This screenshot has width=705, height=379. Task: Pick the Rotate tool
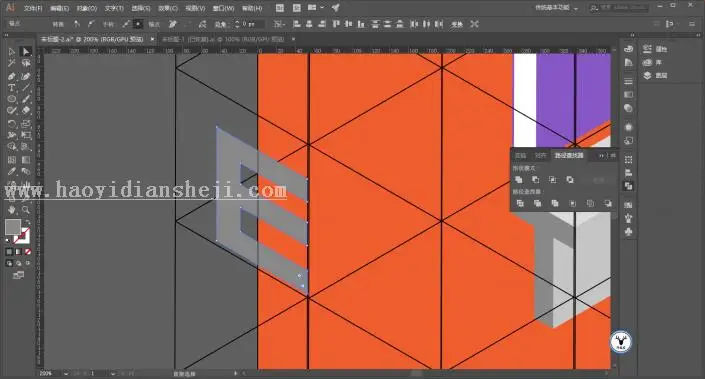pos(12,123)
